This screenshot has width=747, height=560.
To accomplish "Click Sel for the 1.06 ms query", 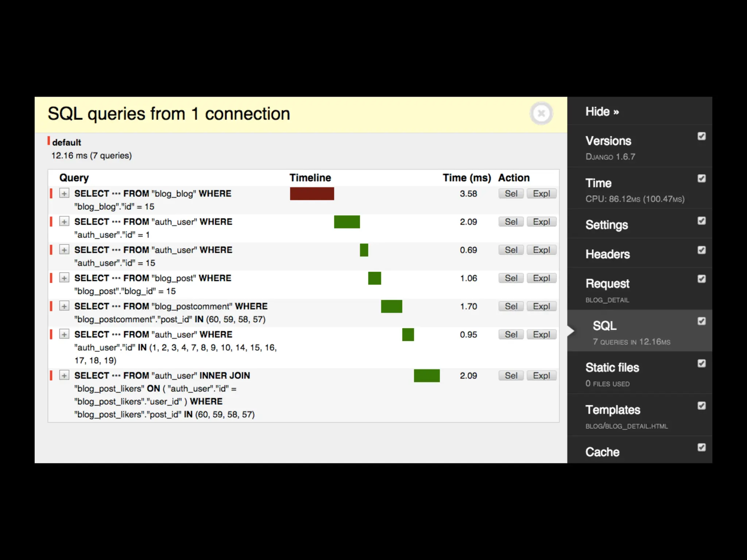I will click(511, 278).
